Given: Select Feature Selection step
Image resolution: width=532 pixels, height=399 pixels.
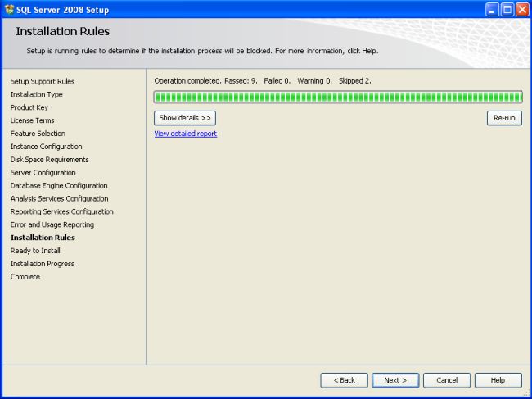Looking at the screenshot, I should click(x=38, y=134).
